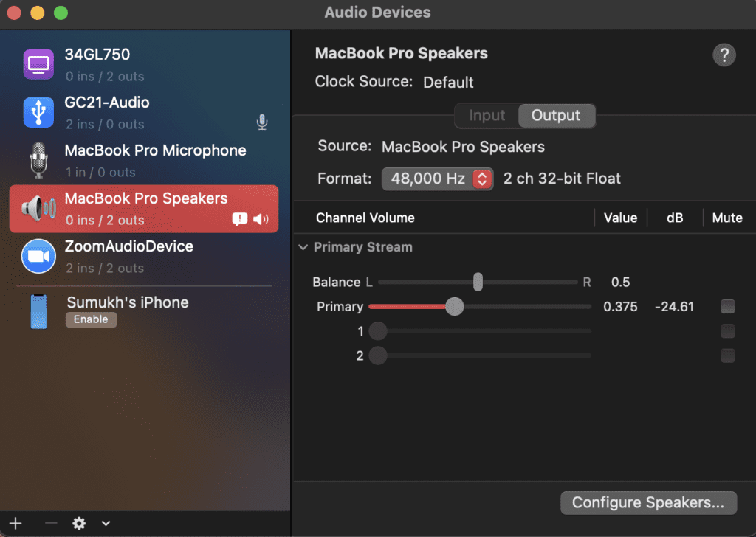This screenshot has height=537, width=756.
Task: Open the chevron menu next to gear
Action: (x=106, y=523)
